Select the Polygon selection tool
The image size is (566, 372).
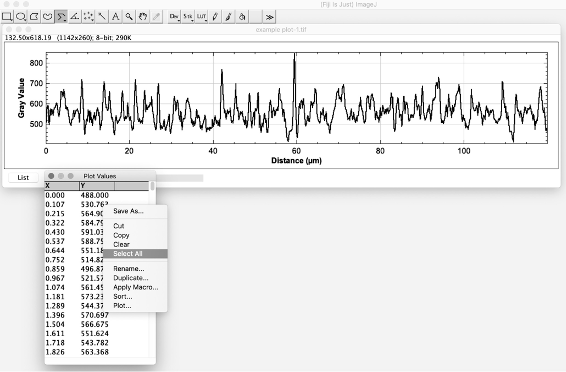point(34,17)
